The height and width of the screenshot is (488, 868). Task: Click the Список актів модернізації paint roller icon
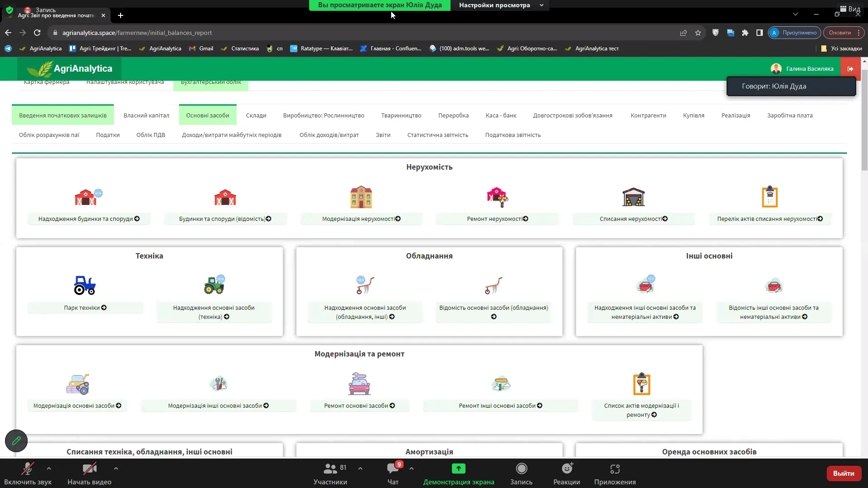tap(641, 384)
